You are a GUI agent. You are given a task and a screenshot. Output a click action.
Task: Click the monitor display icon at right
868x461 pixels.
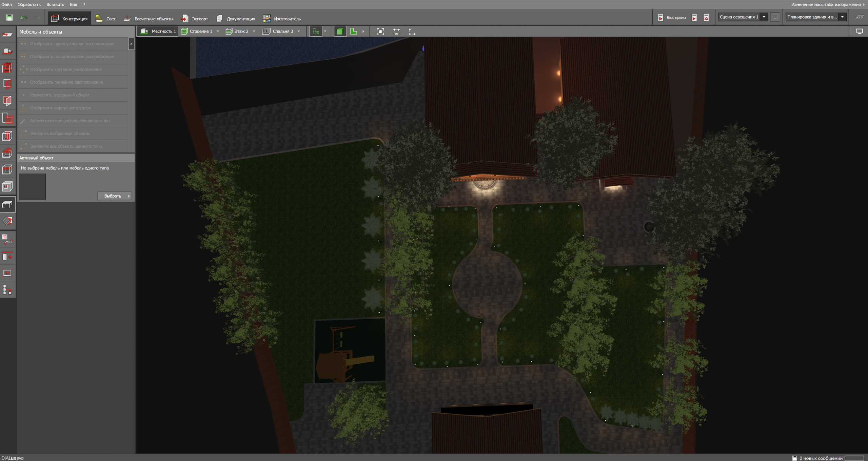point(859,32)
